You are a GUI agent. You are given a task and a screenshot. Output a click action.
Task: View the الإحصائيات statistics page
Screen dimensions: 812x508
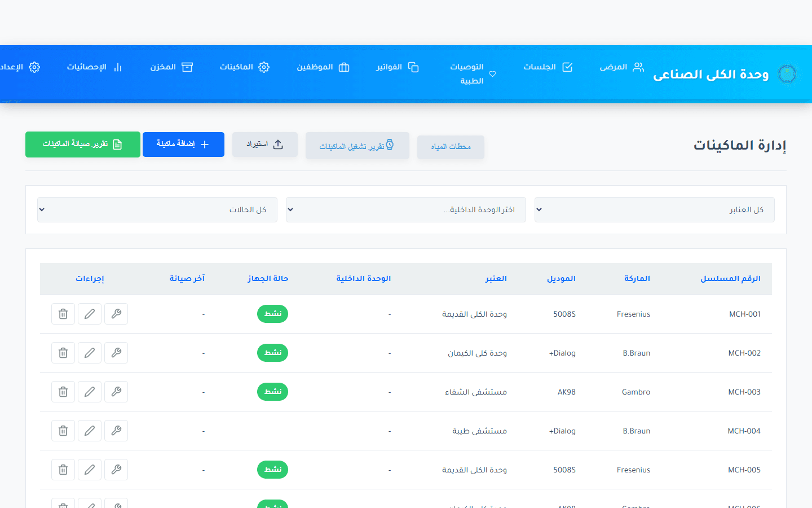click(x=94, y=67)
